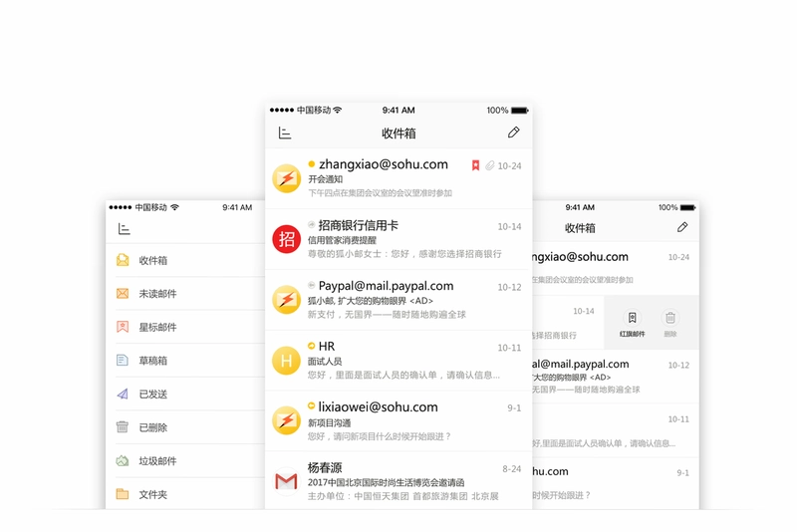The width and height of the screenshot is (797, 532).
Task: Click the 星标邮件 bookmark icon
Action: point(123,327)
